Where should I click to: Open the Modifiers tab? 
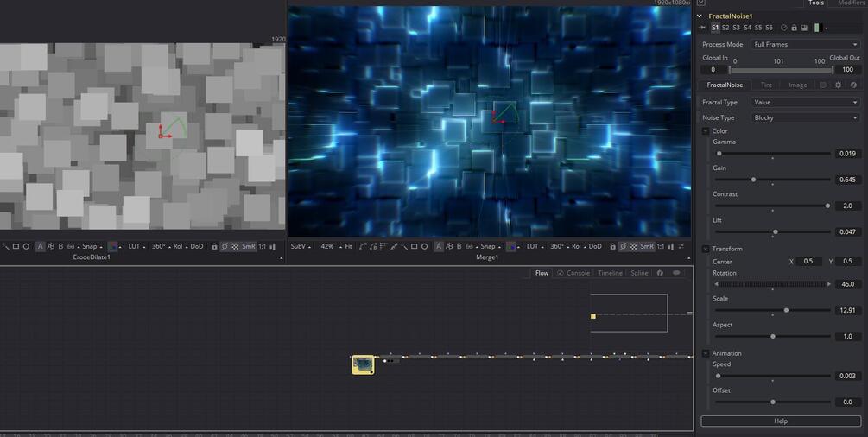851,3
